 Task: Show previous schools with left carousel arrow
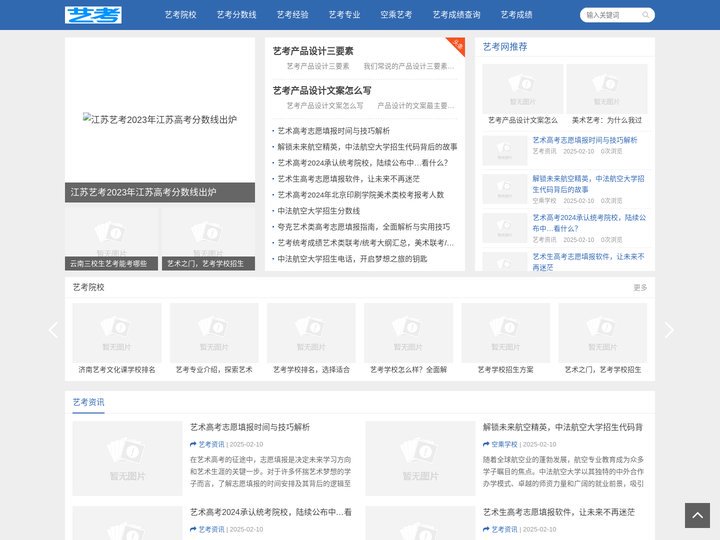tap(53, 330)
